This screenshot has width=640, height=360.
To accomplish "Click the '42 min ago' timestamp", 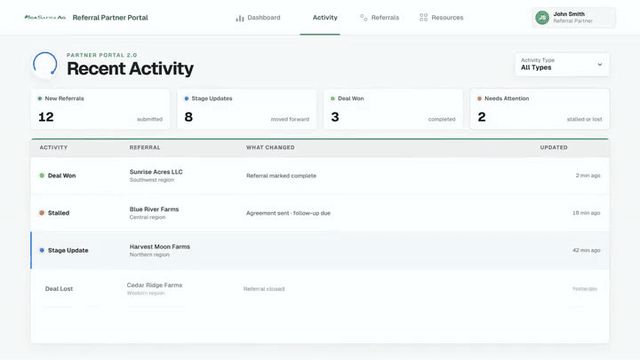I will point(586,250).
